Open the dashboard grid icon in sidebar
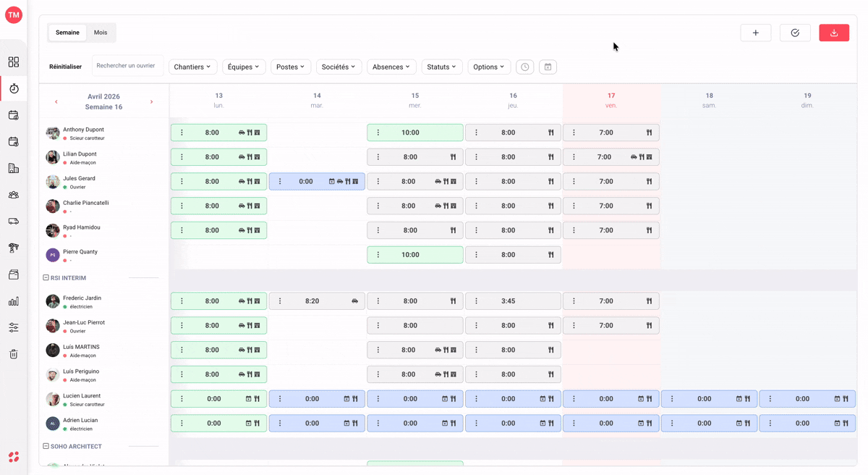This screenshot has width=868, height=475. [x=13, y=62]
